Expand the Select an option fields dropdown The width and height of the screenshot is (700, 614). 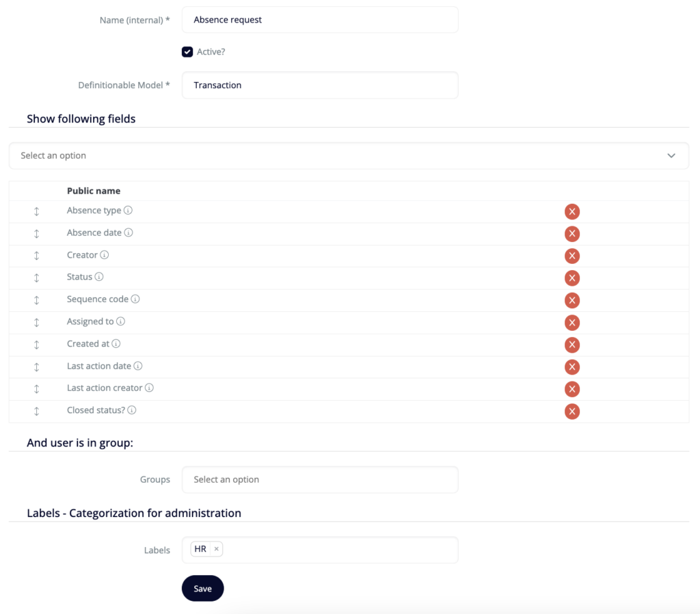tap(349, 155)
